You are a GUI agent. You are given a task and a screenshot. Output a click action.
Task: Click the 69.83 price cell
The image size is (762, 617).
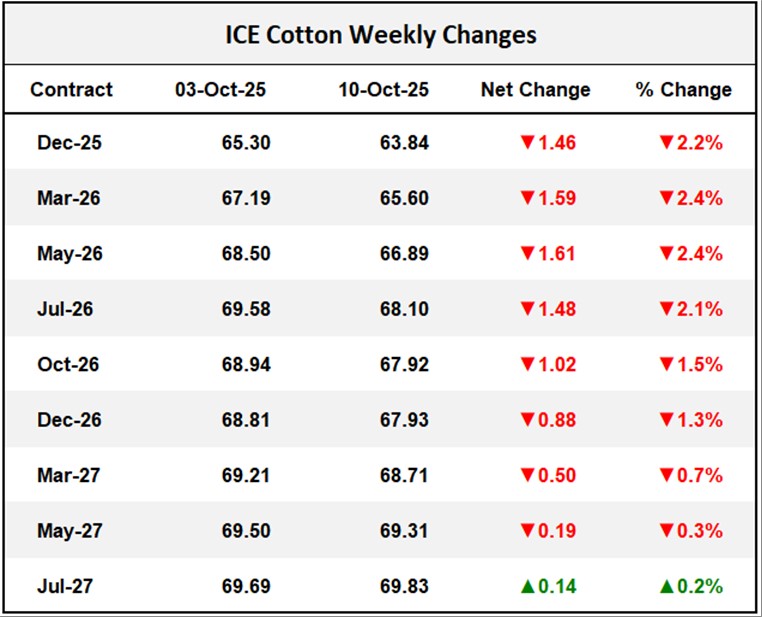coord(404,586)
